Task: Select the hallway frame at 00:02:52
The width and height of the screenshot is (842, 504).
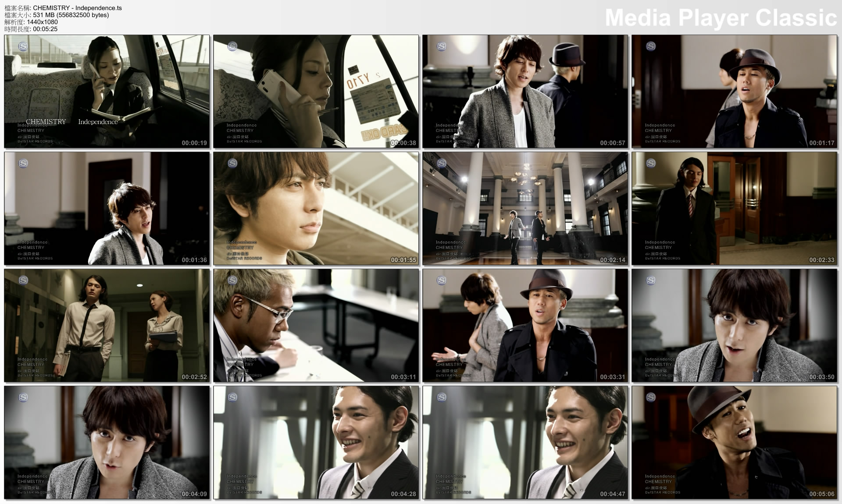Action: tap(107, 325)
